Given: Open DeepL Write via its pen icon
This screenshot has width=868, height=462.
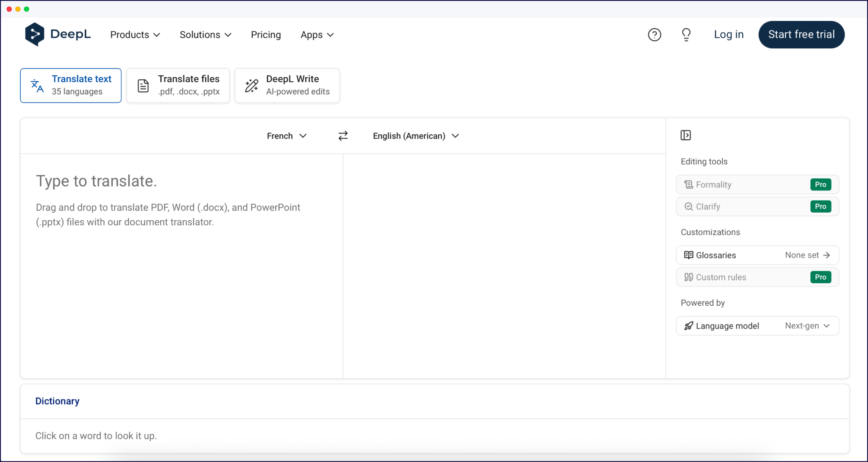Looking at the screenshot, I should [x=251, y=85].
